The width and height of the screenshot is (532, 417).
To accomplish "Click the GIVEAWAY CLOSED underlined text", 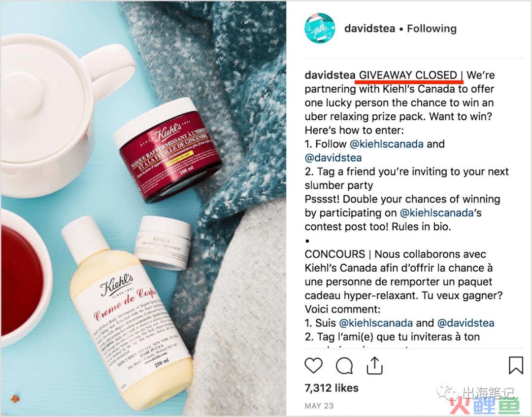I will 408,75.
